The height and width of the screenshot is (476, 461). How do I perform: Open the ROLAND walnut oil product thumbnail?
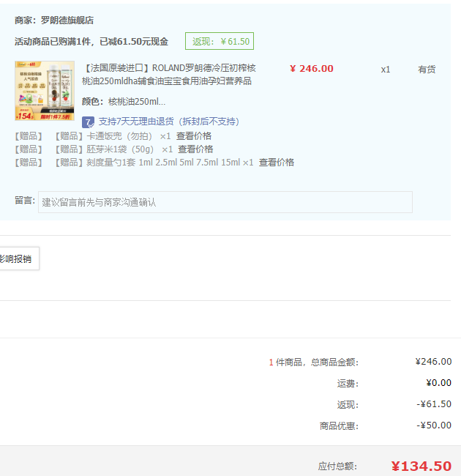tap(45, 91)
